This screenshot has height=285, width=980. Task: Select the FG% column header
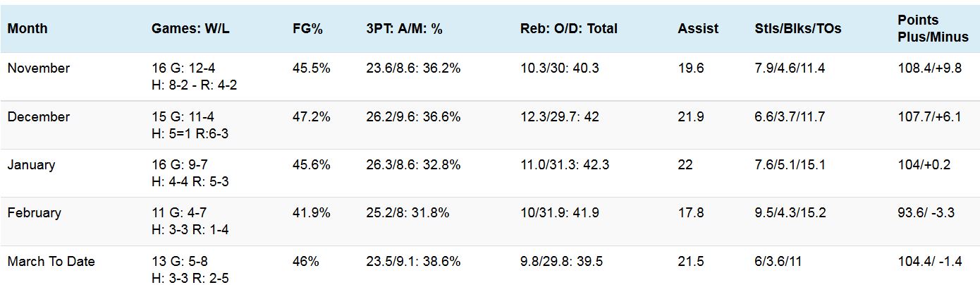[x=307, y=29]
